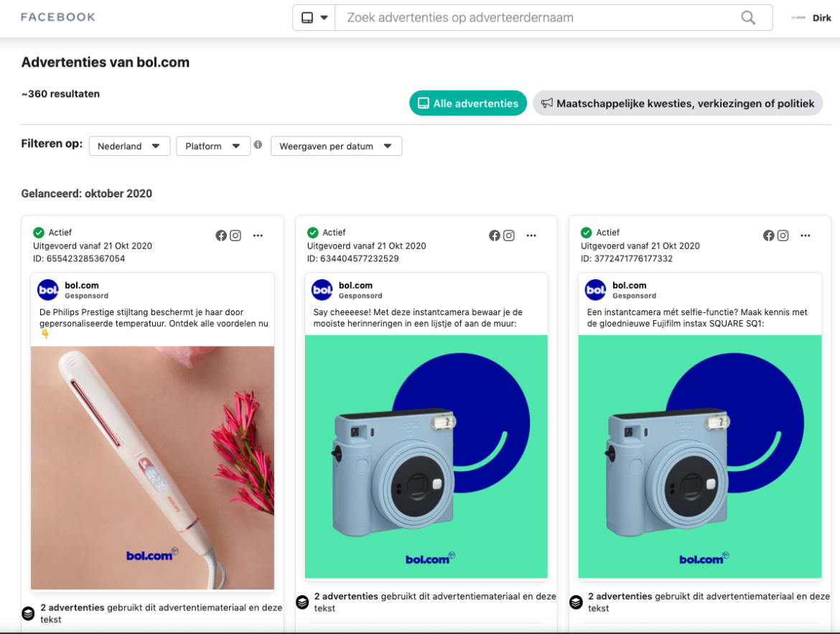The height and width of the screenshot is (634, 840).
Task: Click the info icon next to Platform
Action: pos(258,145)
